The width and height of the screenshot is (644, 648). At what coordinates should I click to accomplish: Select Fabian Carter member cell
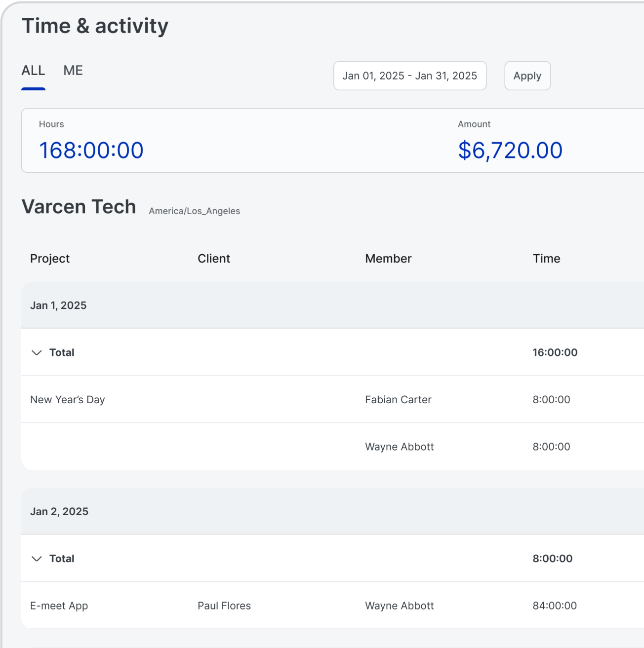pyautogui.click(x=398, y=400)
